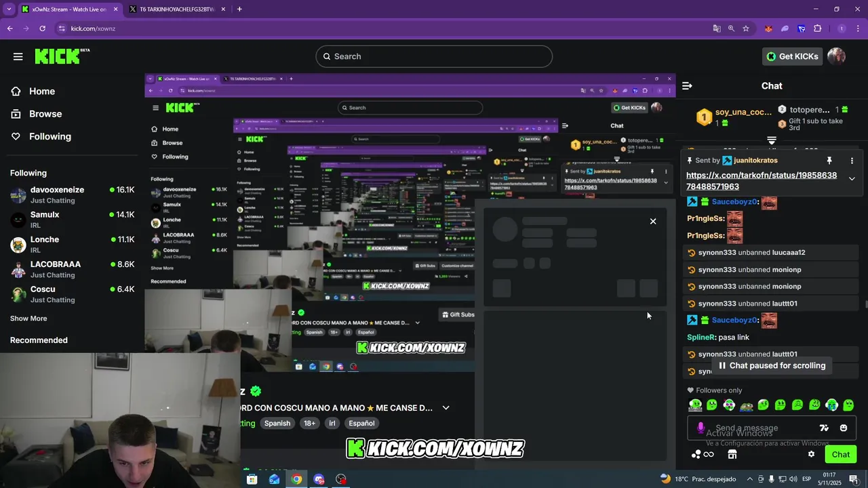
Task: Reload the page
Action: 42,28
